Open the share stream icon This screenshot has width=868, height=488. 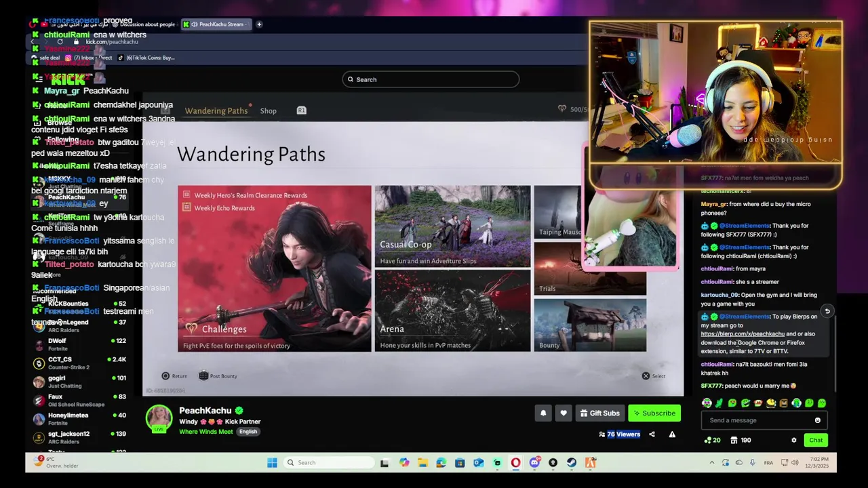pyautogui.click(x=652, y=434)
